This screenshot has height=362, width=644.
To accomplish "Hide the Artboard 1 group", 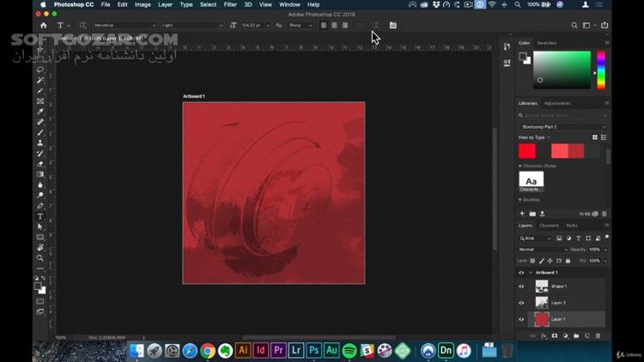I will click(521, 273).
